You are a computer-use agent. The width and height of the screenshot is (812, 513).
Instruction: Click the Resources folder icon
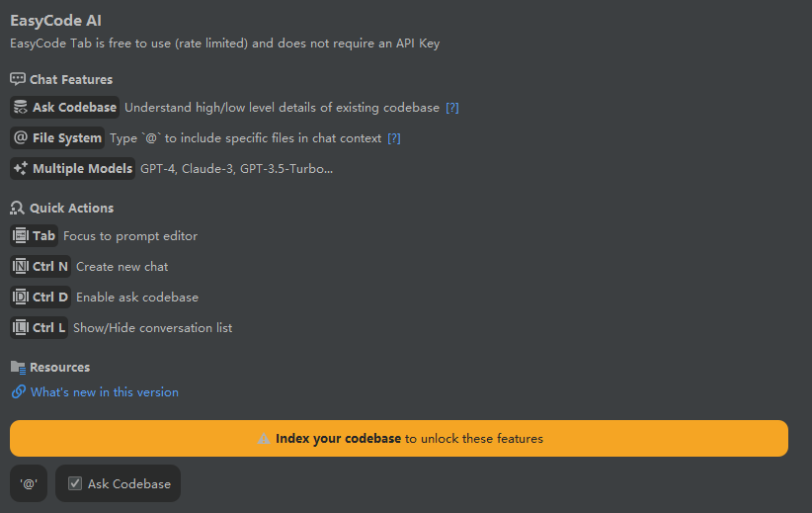(x=18, y=368)
